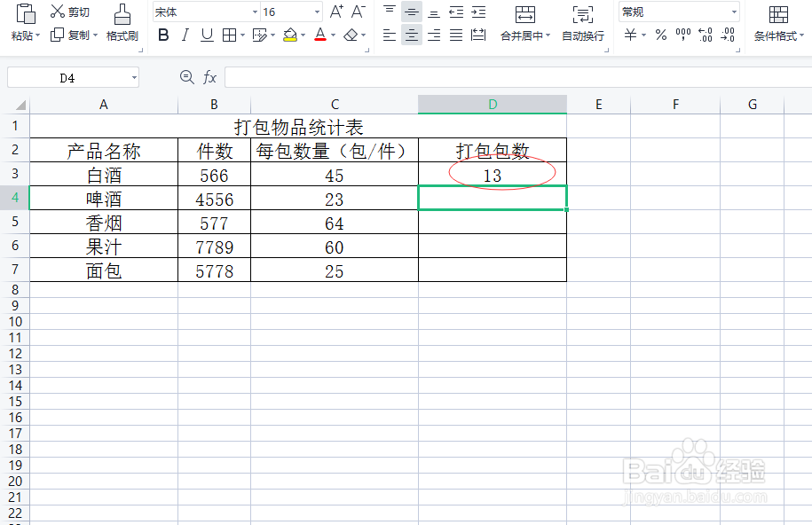Screen dimensions: 812x525
Task: Expand the fill color dropdown arrow
Action: coord(301,35)
